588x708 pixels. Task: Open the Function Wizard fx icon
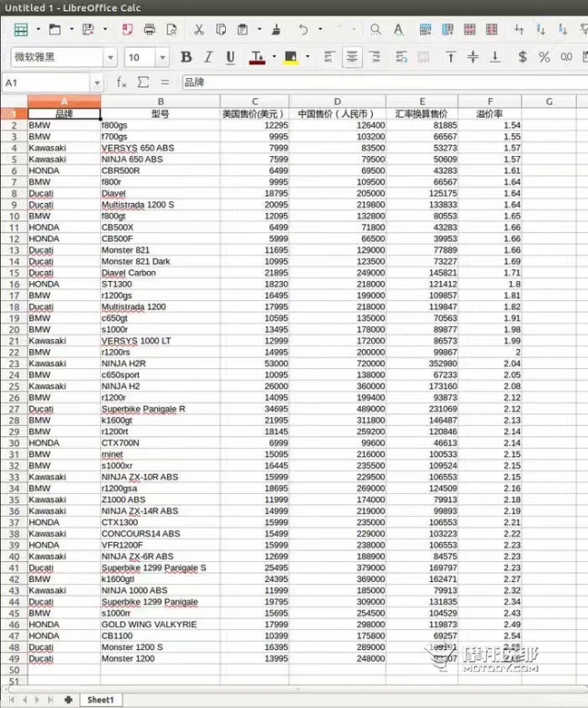(x=121, y=82)
